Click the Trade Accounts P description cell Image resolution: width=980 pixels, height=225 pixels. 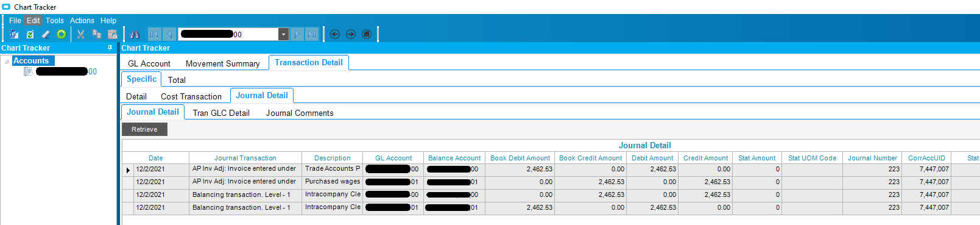(x=333, y=169)
